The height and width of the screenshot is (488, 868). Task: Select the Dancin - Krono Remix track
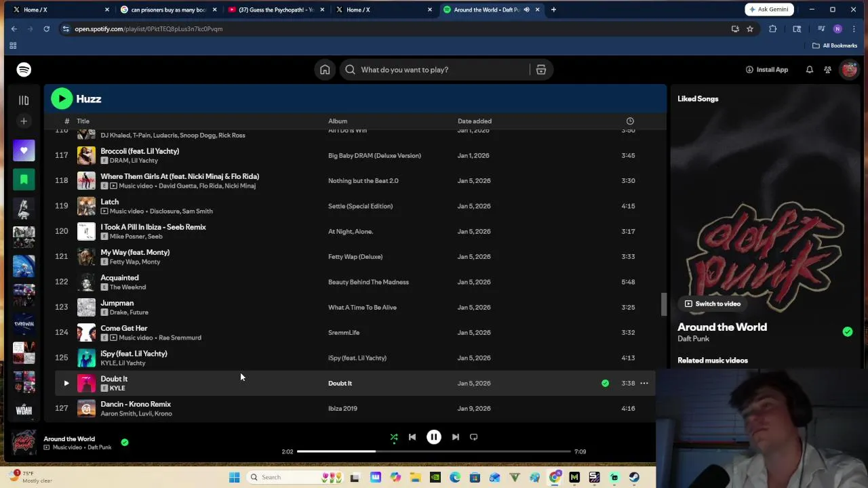136,404
